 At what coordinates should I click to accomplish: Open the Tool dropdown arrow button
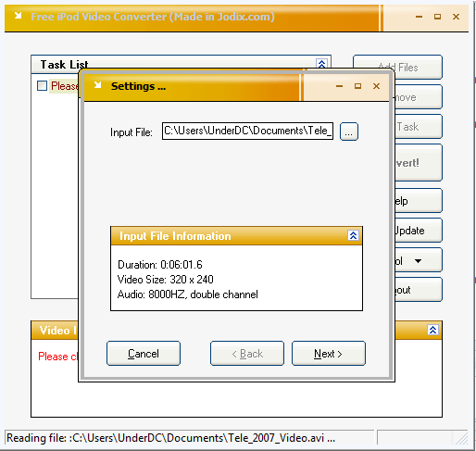point(419,260)
